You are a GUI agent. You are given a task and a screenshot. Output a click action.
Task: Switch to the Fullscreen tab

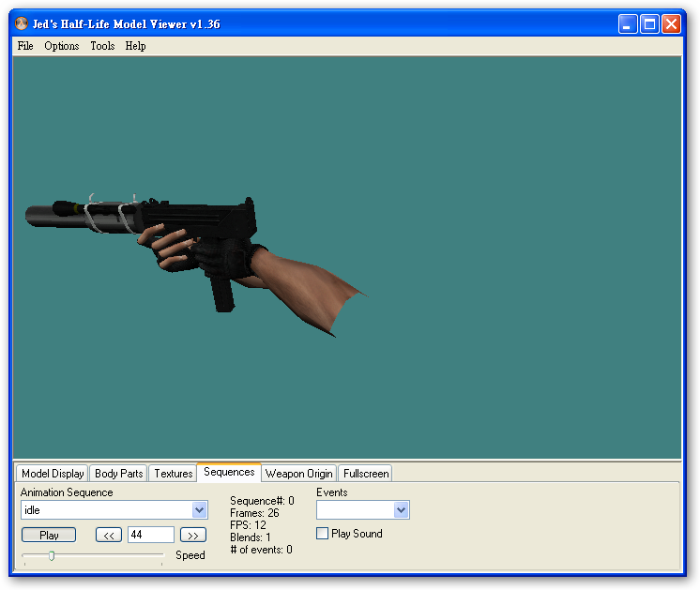[366, 473]
